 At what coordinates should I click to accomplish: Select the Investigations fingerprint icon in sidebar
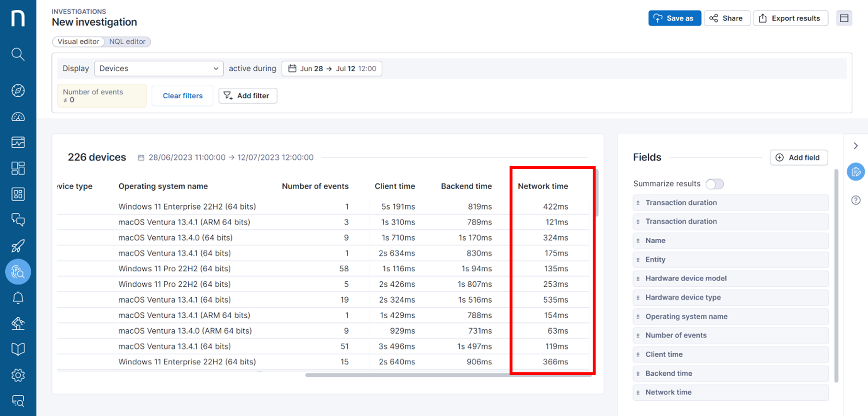tap(18, 272)
